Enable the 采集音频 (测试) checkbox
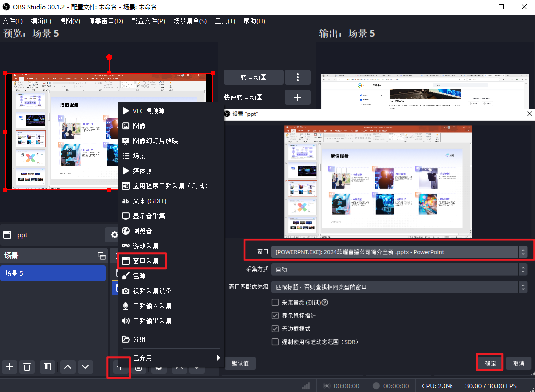Viewport: 535px width, 392px height. [x=275, y=302]
